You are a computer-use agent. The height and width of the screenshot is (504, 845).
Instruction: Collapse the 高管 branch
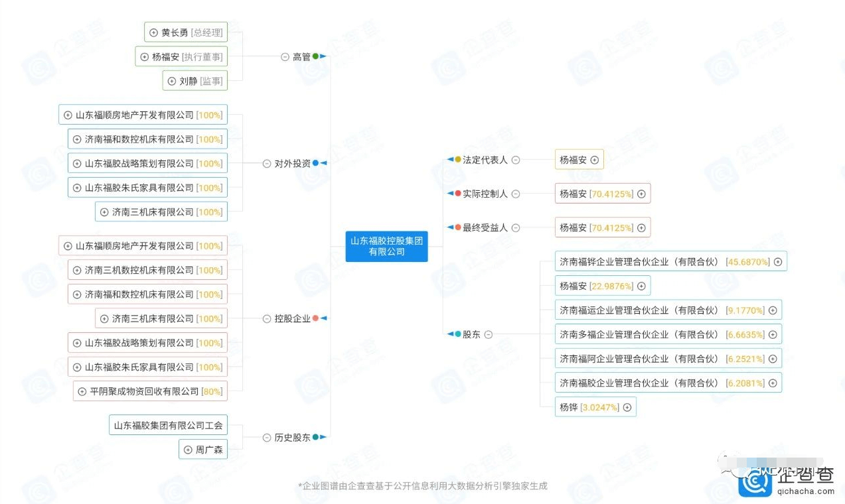click(285, 57)
